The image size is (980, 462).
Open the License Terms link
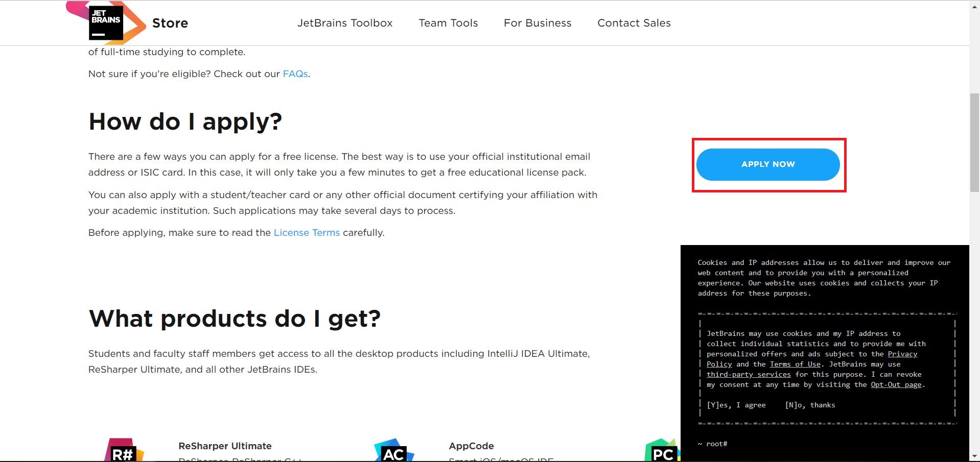click(307, 232)
